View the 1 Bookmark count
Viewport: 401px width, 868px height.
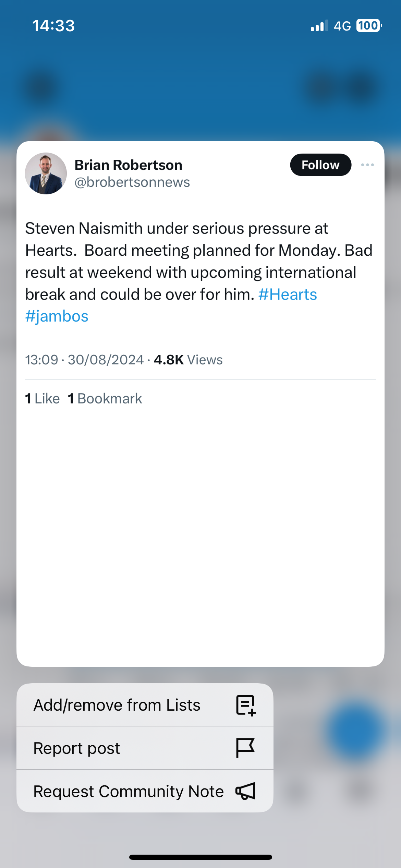(x=105, y=399)
